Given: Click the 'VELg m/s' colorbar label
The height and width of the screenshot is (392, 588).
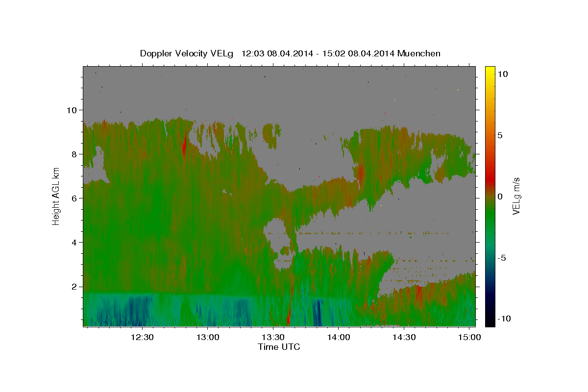Looking at the screenshot, I should (516, 196).
